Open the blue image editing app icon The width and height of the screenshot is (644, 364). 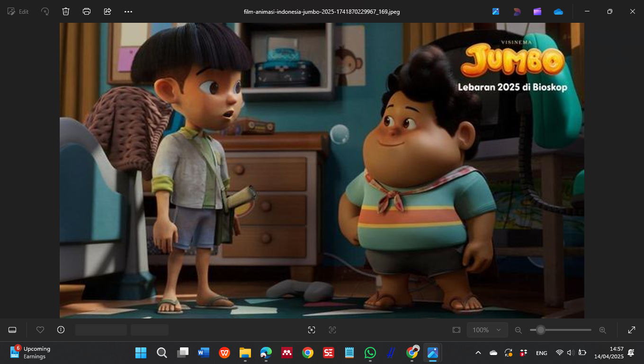(x=496, y=11)
